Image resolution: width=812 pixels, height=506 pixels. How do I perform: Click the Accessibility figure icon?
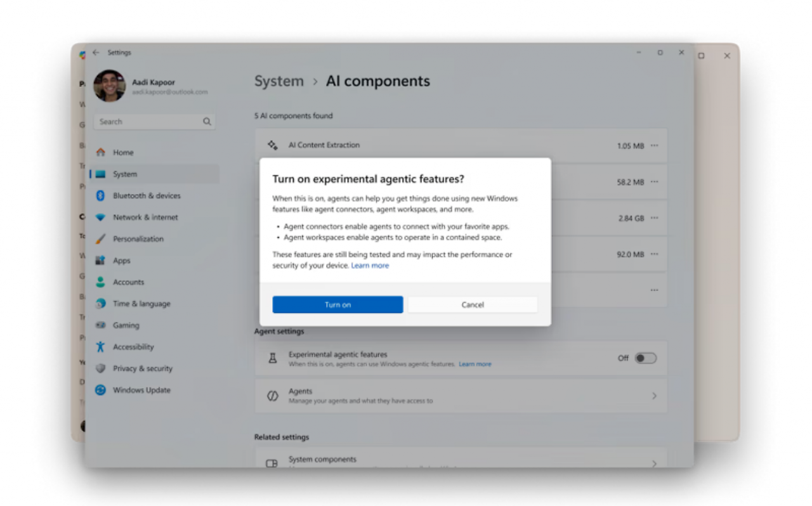(x=100, y=346)
